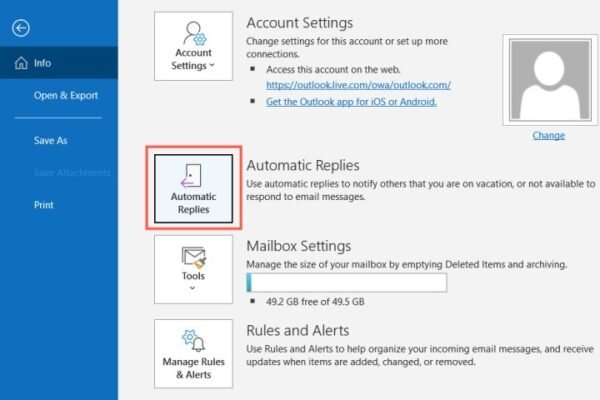Click the profile picture placeholder

tap(550, 80)
